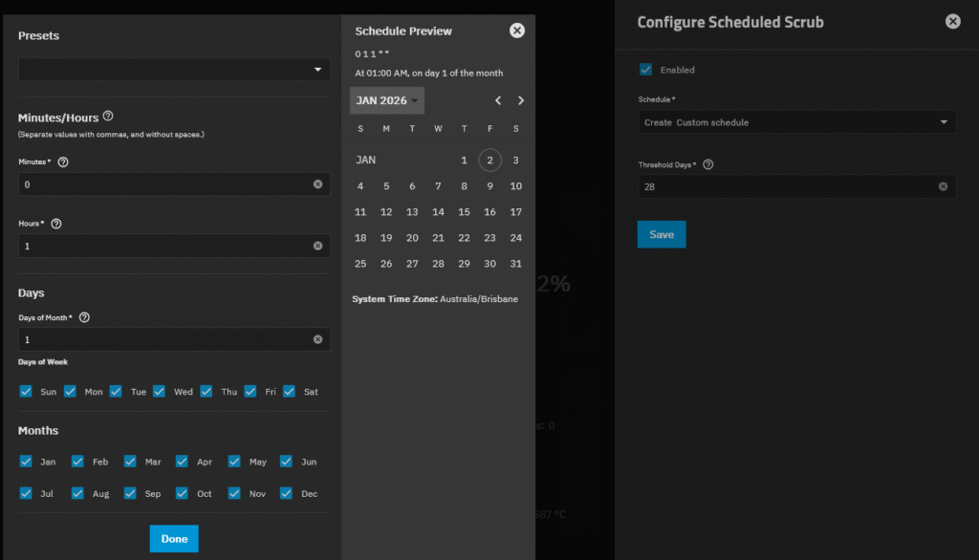Click the Done button
Screen dimensions: 979x560
(x=173, y=538)
